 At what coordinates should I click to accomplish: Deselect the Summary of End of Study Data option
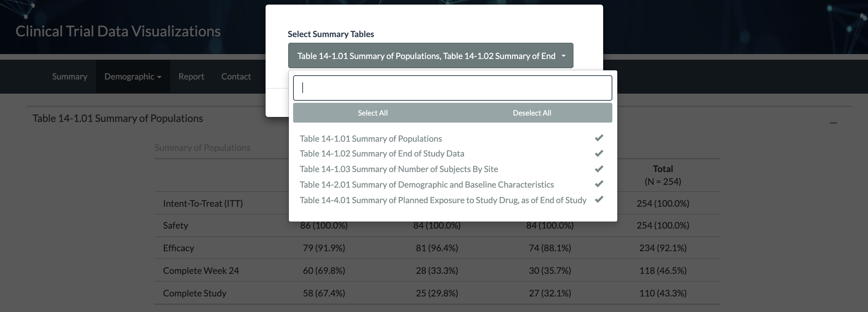[x=382, y=154]
